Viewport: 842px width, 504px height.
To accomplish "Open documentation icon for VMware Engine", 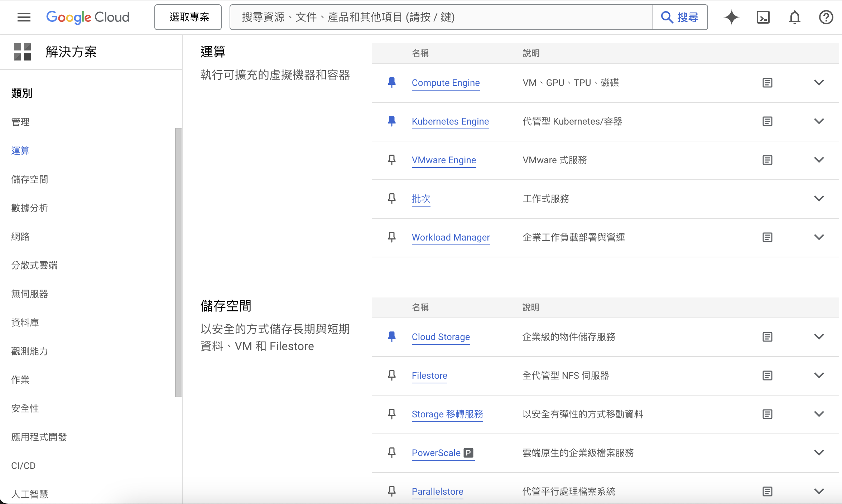I will click(x=768, y=160).
